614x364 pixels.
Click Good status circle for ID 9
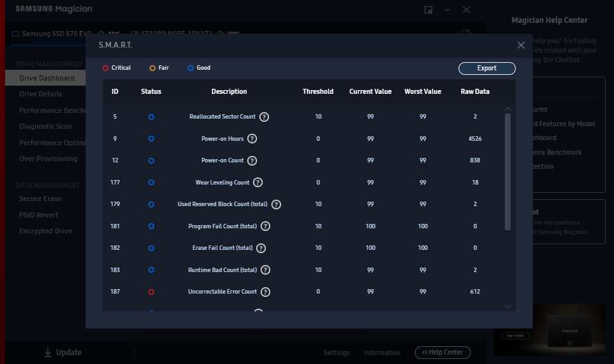(151, 138)
